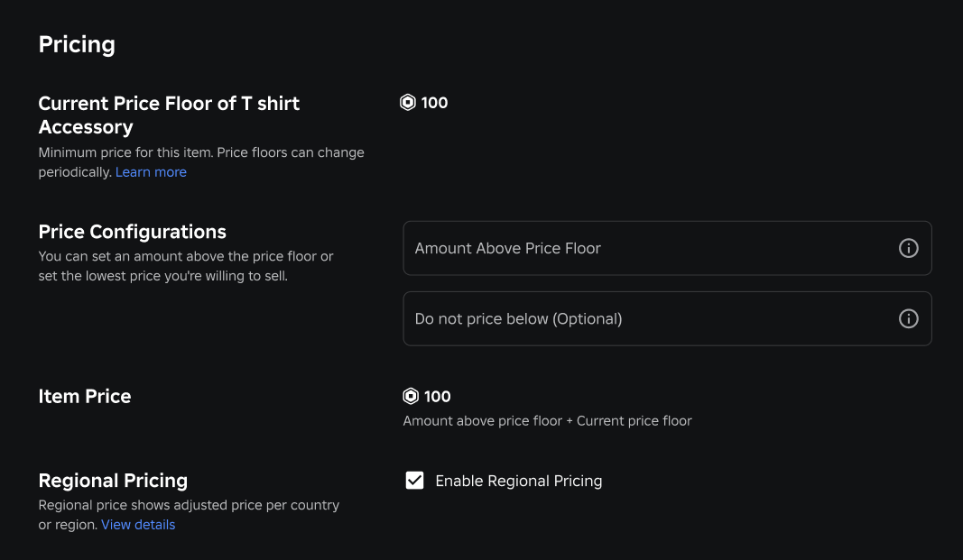Click the Regional Pricing heading

(113, 481)
